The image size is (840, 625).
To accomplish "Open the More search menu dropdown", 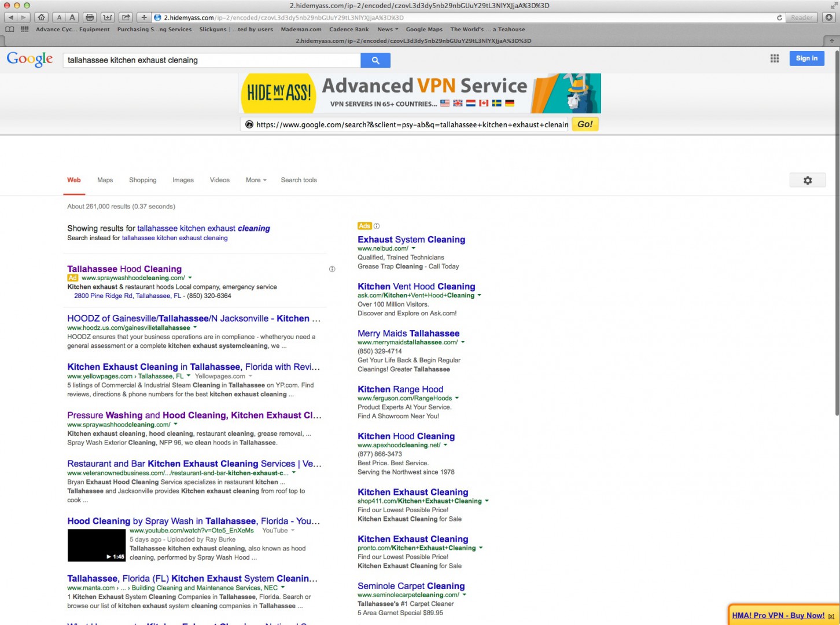I will (x=256, y=180).
